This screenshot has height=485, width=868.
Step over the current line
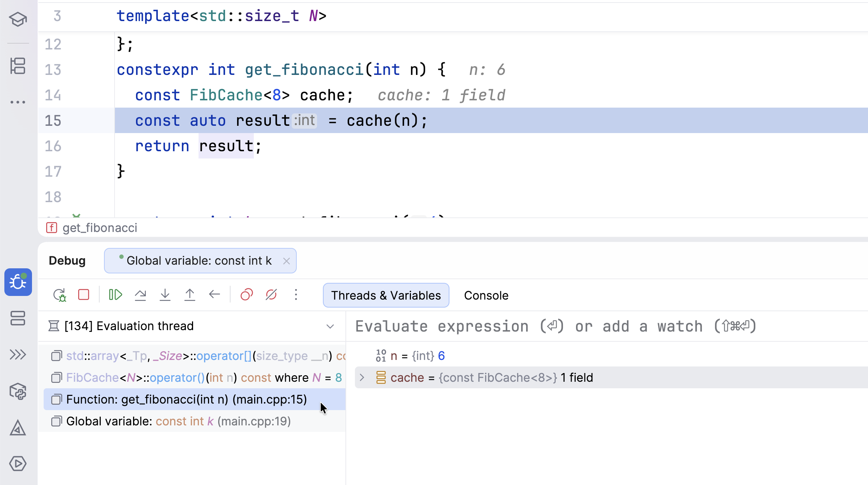[140, 295]
